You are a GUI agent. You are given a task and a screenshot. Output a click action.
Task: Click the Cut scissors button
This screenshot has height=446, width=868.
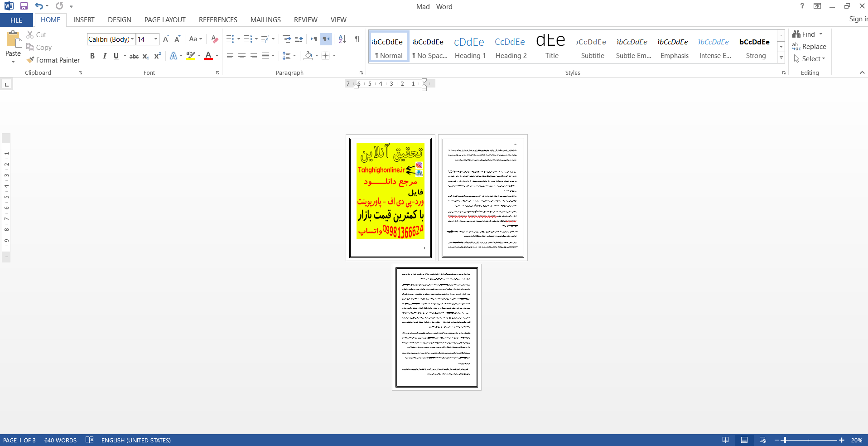pos(36,34)
